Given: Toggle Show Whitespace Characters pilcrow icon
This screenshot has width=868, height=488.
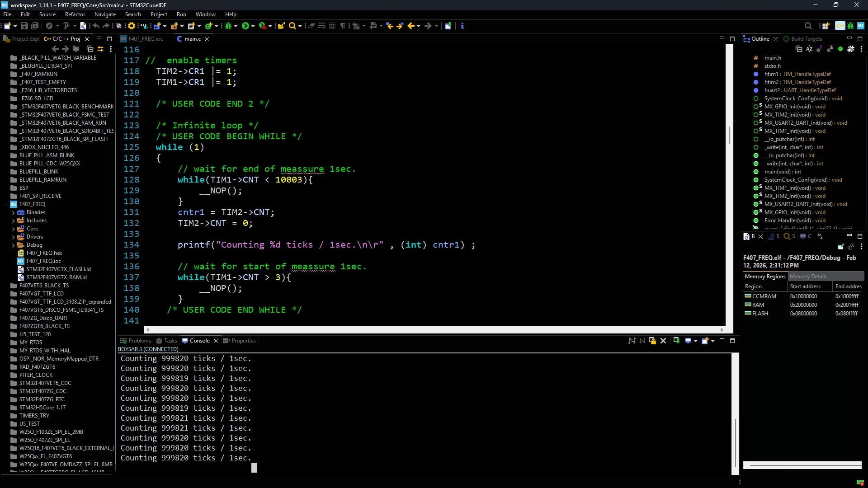Looking at the screenshot, I should point(343,26).
